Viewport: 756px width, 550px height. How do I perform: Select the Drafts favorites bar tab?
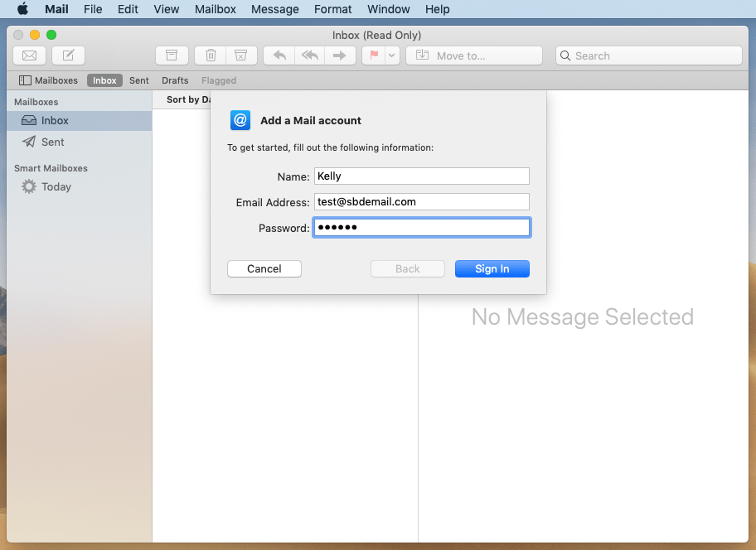[x=175, y=80]
